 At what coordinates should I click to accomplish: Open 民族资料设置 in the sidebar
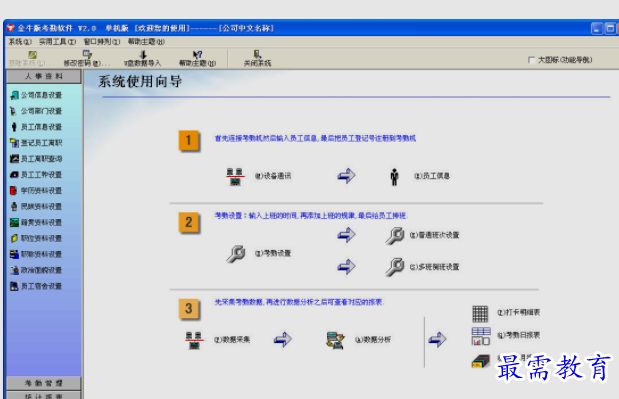[x=36, y=206]
